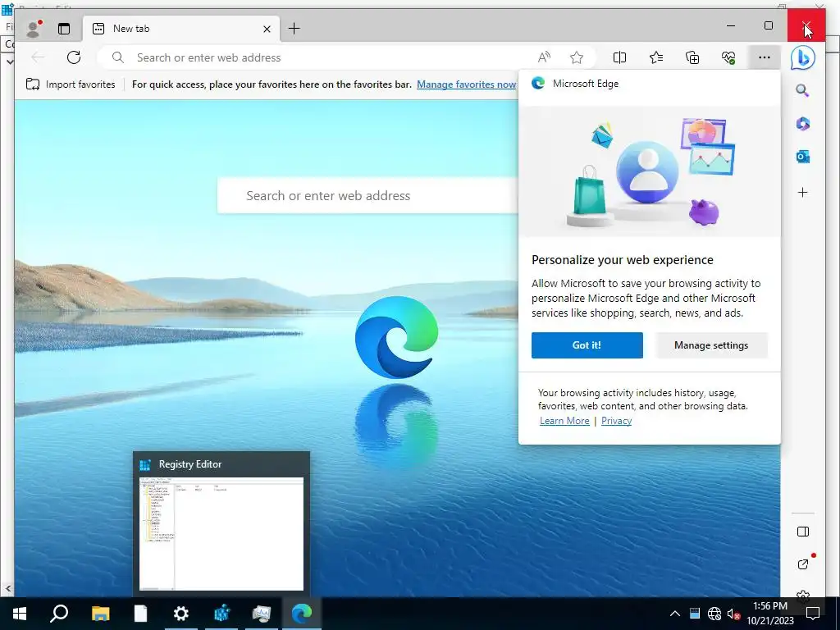This screenshot has height=630, width=840.
Task: Select the New tab tab
Action: [x=181, y=29]
